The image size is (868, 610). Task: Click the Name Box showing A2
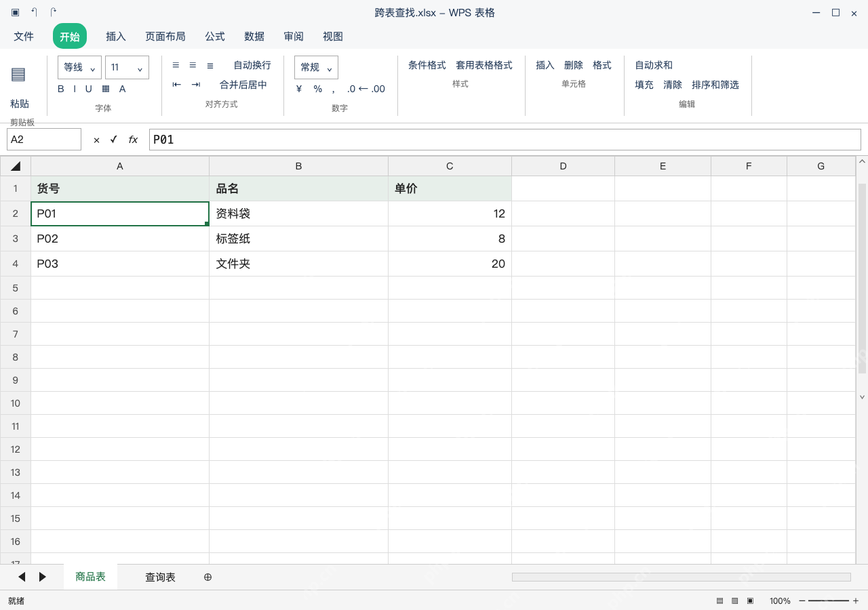[44, 140]
